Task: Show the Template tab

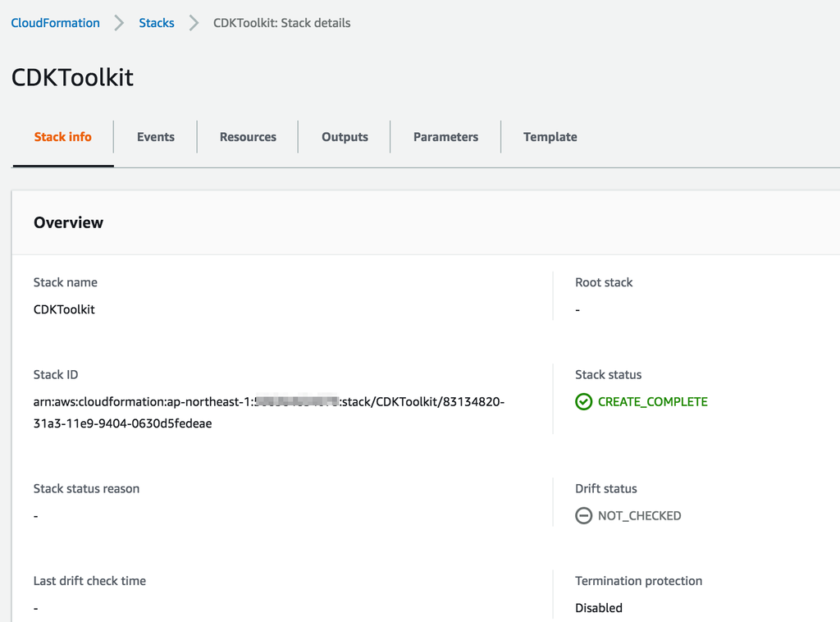Action: 550,137
